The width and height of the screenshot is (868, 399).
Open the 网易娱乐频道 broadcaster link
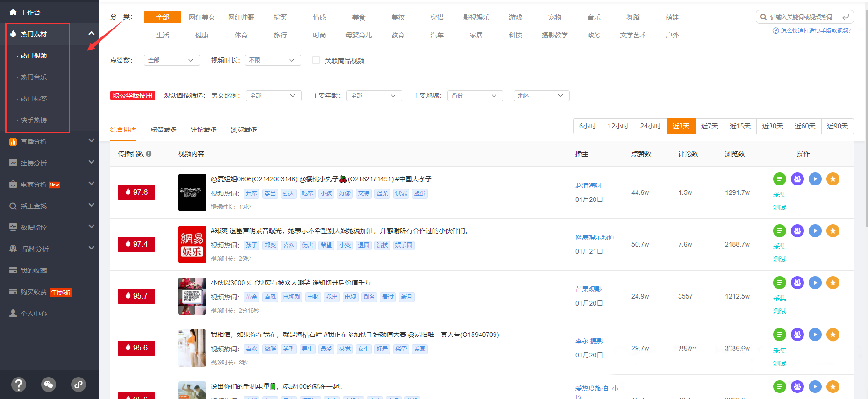595,237
